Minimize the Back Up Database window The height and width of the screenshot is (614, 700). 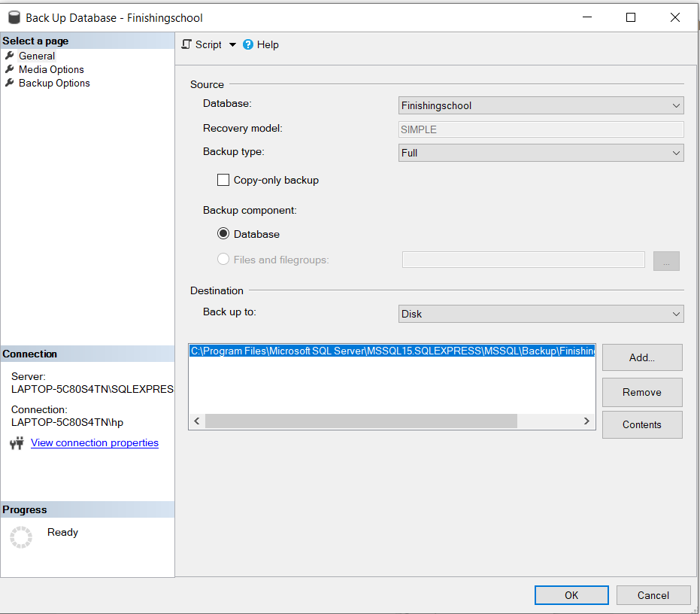(587, 17)
